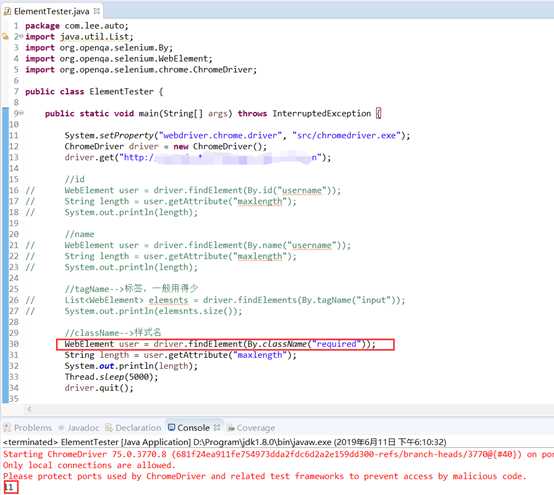Click 'Starting ChromeDriver 75.0.3770.8' console line
The image size is (554, 495).
click(278, 454)
